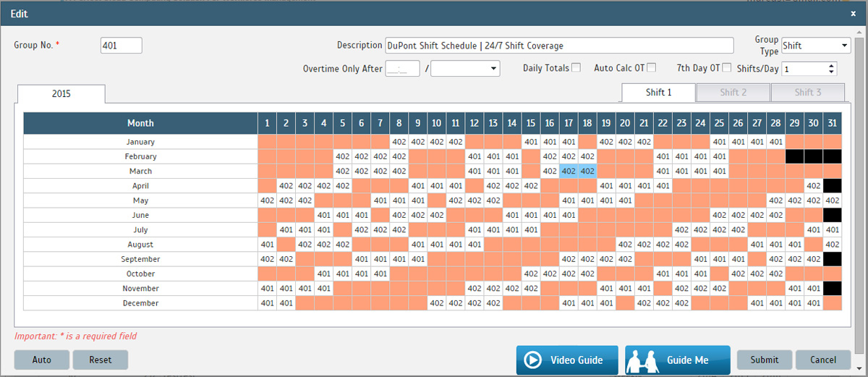Click May 31 cell showing 402
The width and height of the screenshot is (868, 377).
pos(833,200)
